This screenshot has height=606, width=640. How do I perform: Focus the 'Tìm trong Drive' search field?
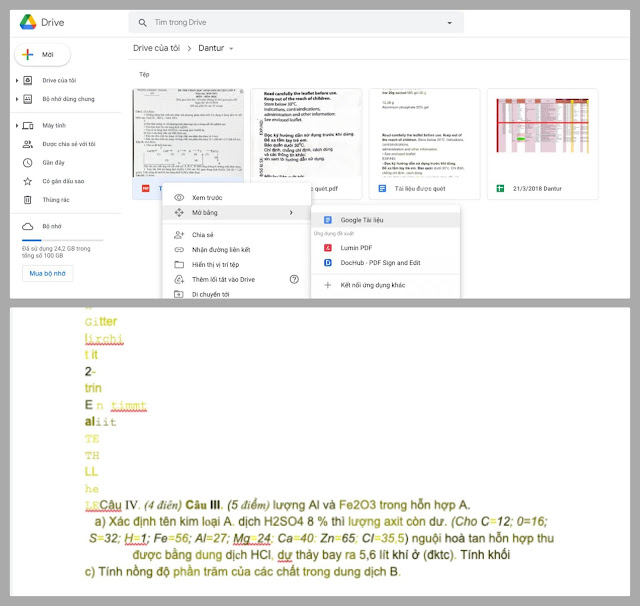(x=296, y=22)
